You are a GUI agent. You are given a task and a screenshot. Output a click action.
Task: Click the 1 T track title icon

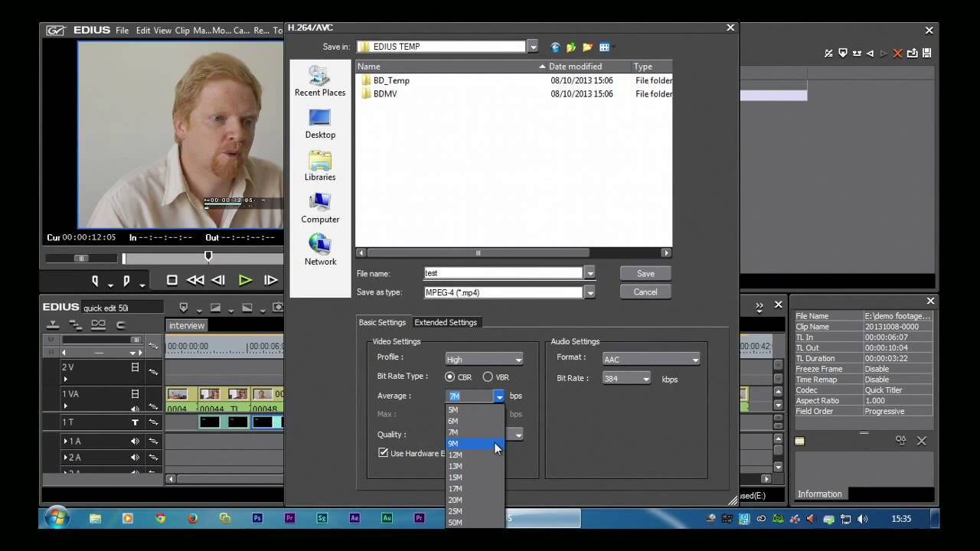tap(136, 422)
